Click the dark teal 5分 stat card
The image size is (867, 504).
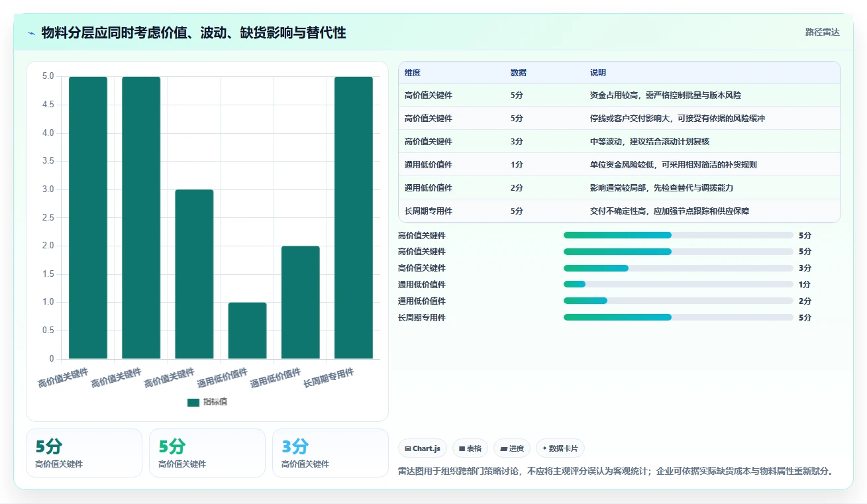84,453
